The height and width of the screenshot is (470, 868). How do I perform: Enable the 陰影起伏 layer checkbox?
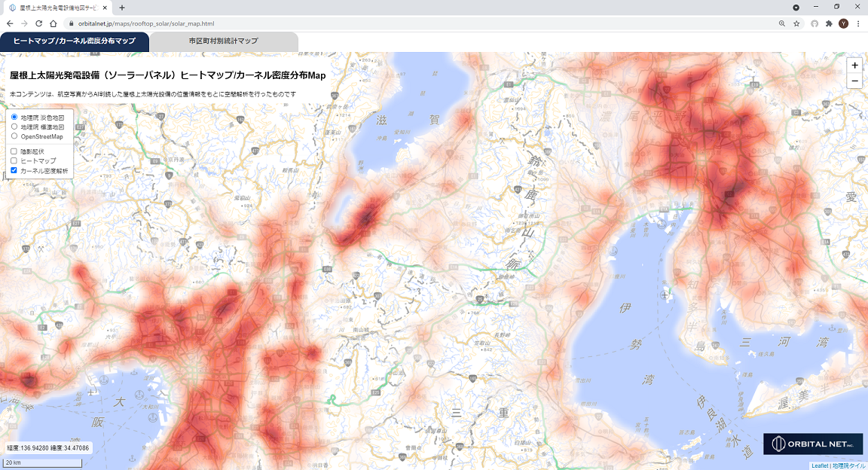pos(14,151)
